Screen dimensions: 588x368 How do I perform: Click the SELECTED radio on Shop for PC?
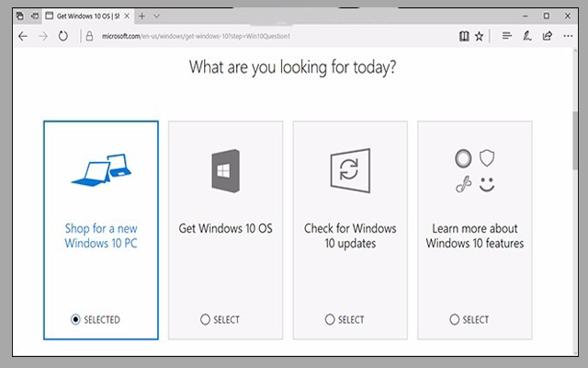tap(75, 319)
